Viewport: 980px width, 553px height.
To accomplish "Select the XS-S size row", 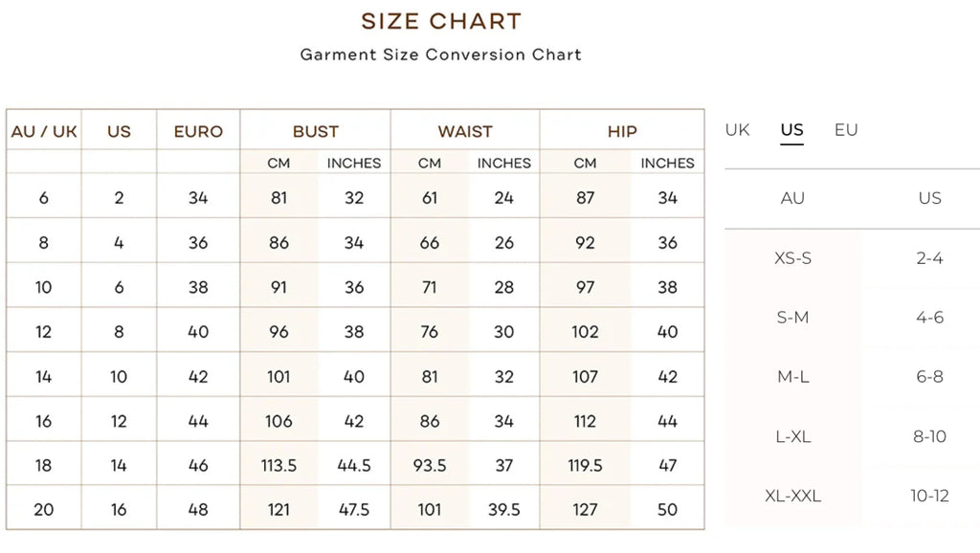I will tap(792, 258).
